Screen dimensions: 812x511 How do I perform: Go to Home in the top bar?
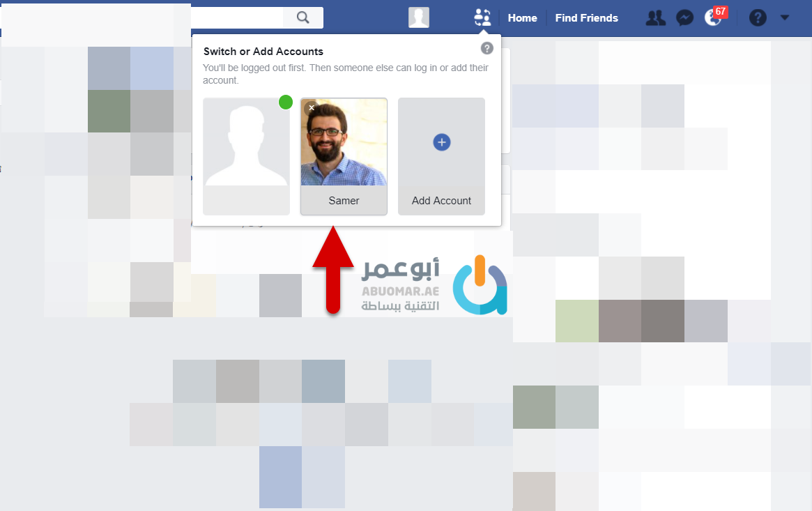(x=522, y=18)
